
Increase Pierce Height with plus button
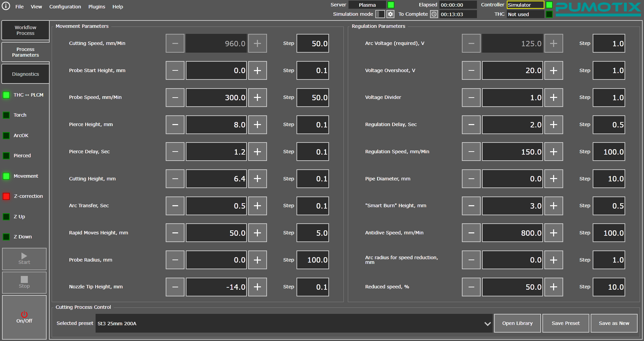[x=257, y=125]
